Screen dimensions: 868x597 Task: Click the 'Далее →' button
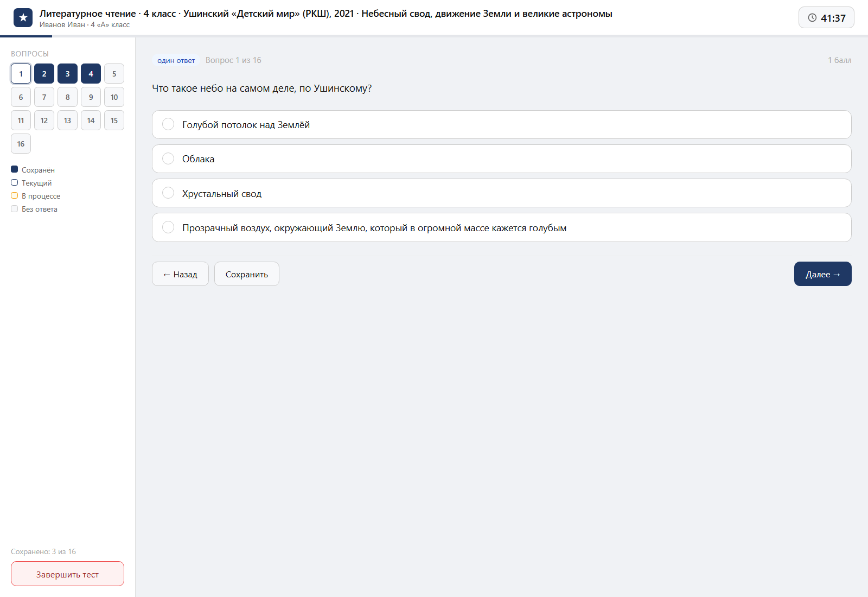click(x=822, y=274)
